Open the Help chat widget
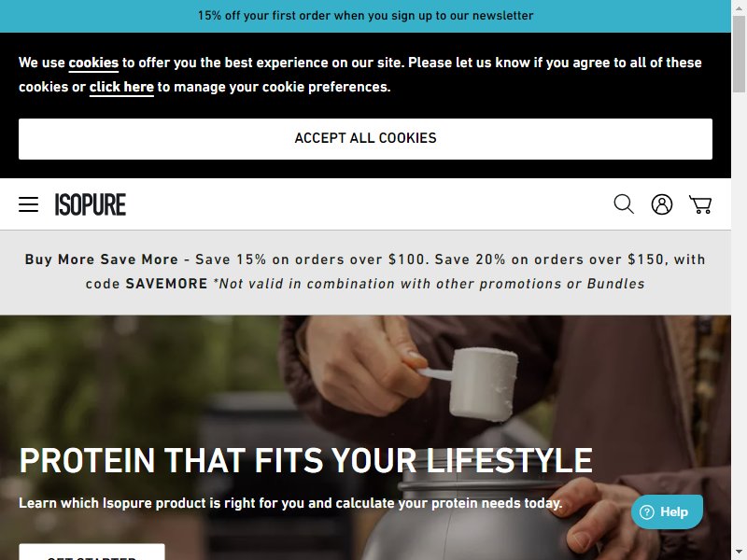Viewport: 747px width, 560px height. coord(667,512)
